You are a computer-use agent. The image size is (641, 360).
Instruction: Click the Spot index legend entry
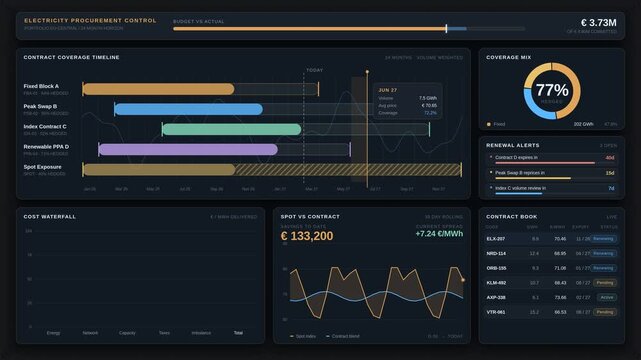(x=303, y=336)
